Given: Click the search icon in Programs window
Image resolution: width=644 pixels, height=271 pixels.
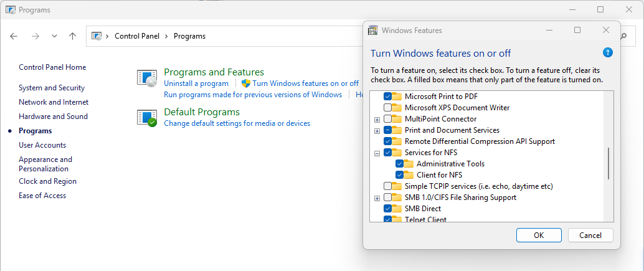Looking at the screenshot, I should pyautogui.click(x=623, y=36).
